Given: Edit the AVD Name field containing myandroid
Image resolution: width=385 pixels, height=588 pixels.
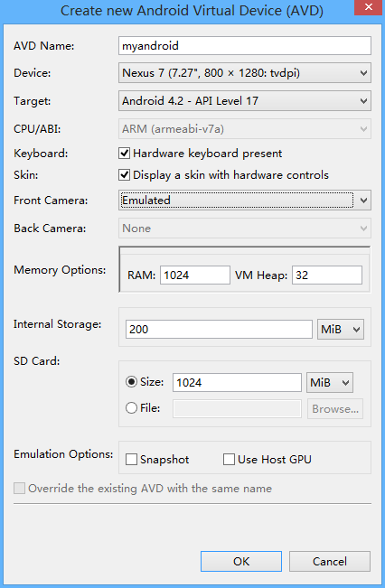Looking at the screenshot, I should 245,46.
